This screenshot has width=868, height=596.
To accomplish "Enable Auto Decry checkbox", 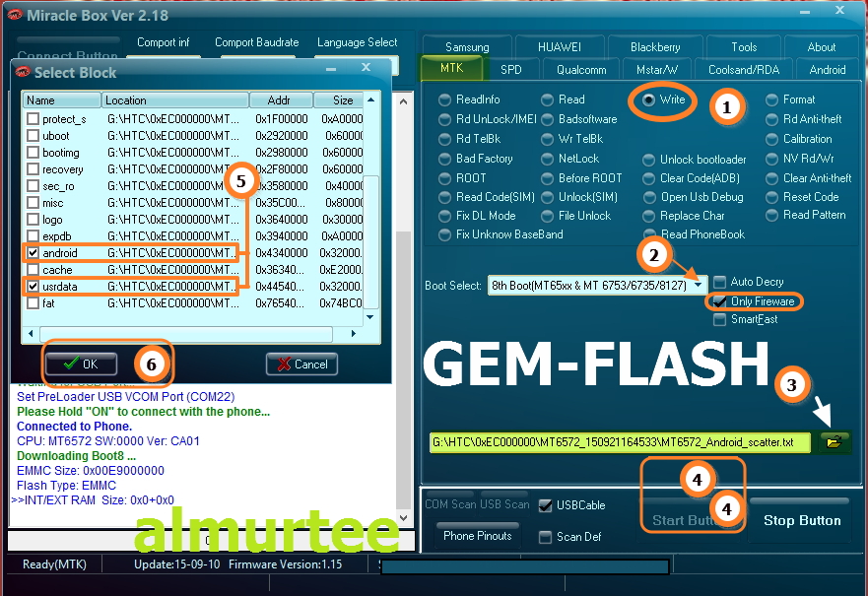I will tap(719, 282).
